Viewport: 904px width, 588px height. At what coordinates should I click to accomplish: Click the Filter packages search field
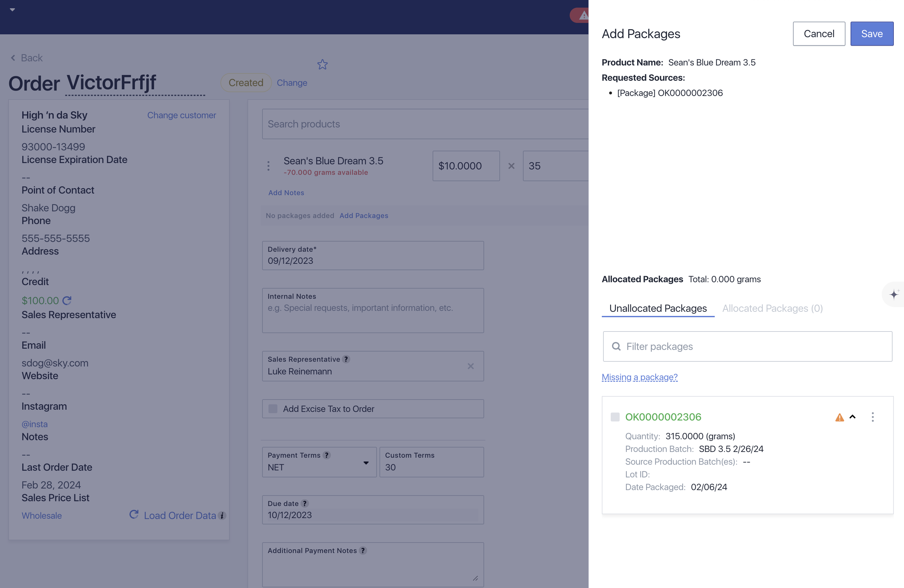pos(747,346)
